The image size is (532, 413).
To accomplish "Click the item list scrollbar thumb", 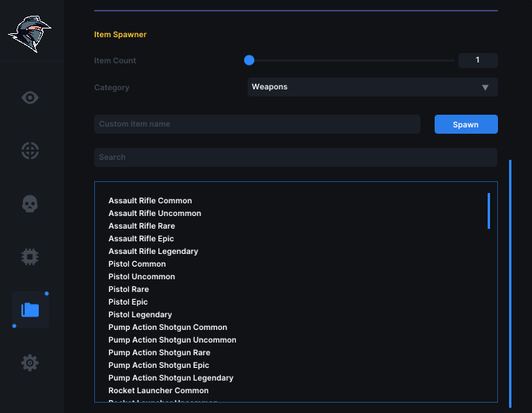I will (488, 211).
